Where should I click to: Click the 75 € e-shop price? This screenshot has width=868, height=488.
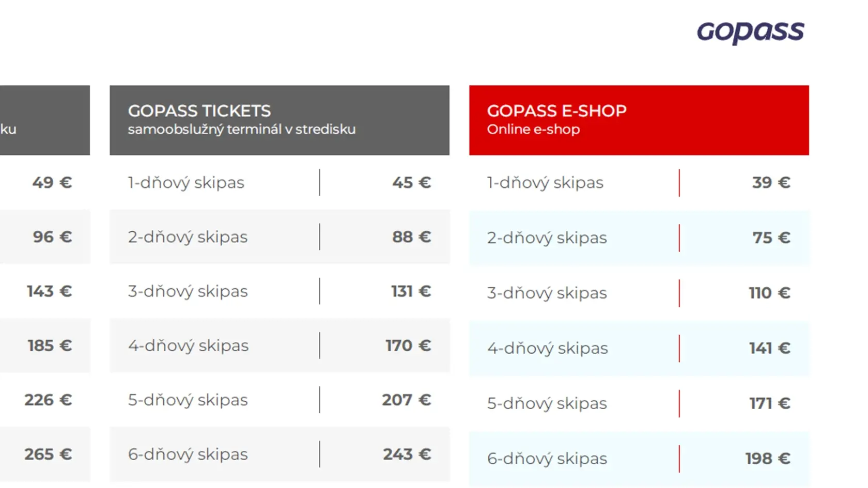(771, 238)
